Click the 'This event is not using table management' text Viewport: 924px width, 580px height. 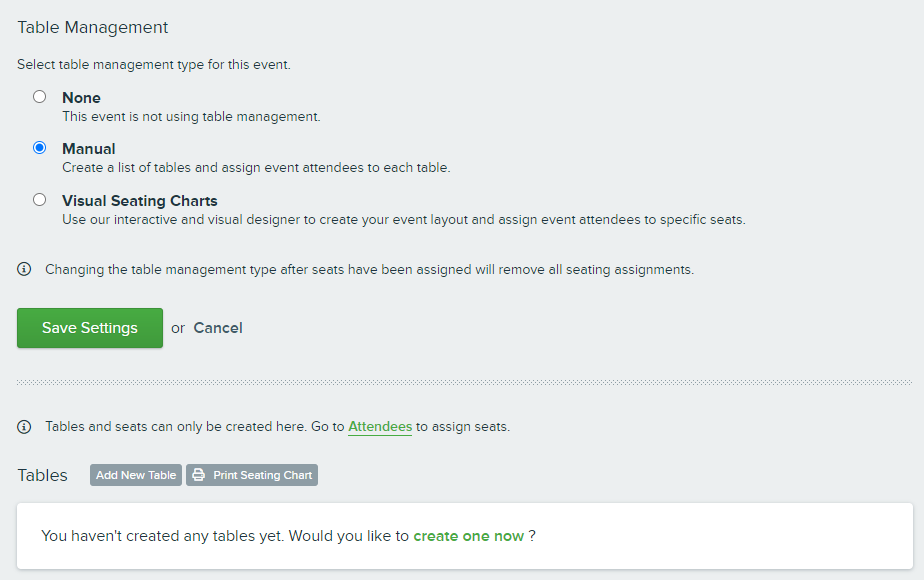click(192, 117)
